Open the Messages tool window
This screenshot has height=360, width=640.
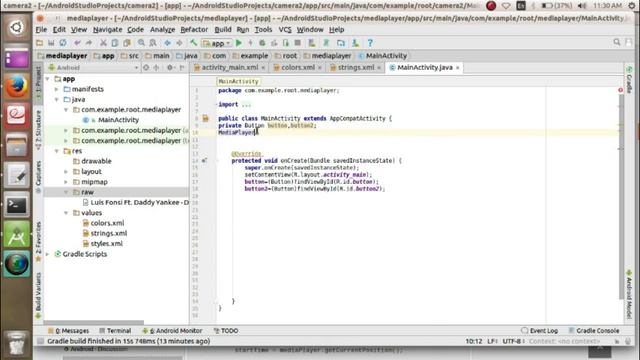69,331
